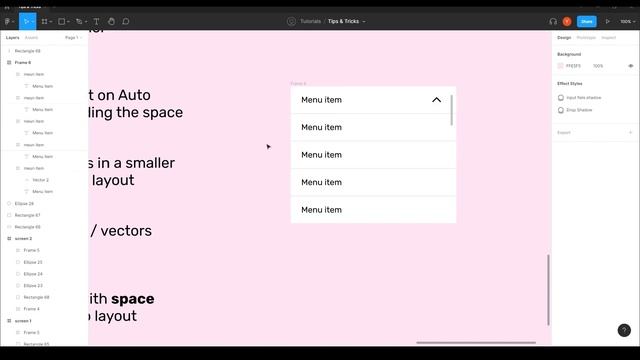Apply the Drop Shadow effect style
This screenshot has width=640, height=360.
pyautogui.click(x=579, y=110)
